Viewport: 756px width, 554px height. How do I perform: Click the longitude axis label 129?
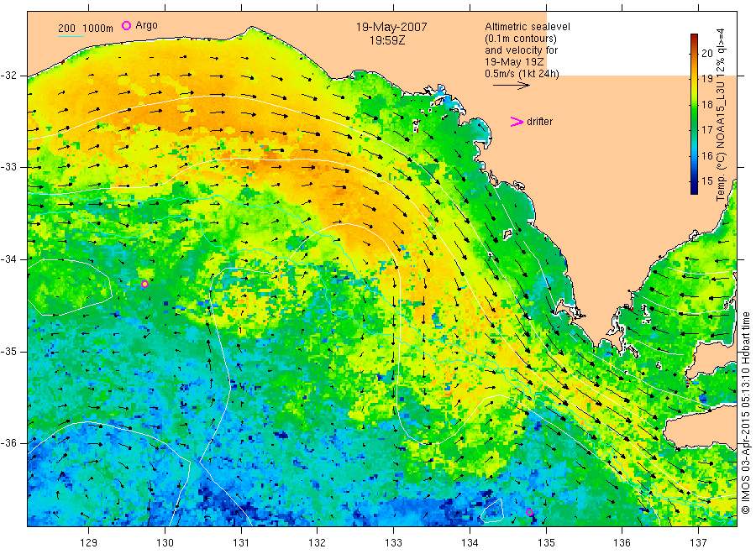coord(89,543)
